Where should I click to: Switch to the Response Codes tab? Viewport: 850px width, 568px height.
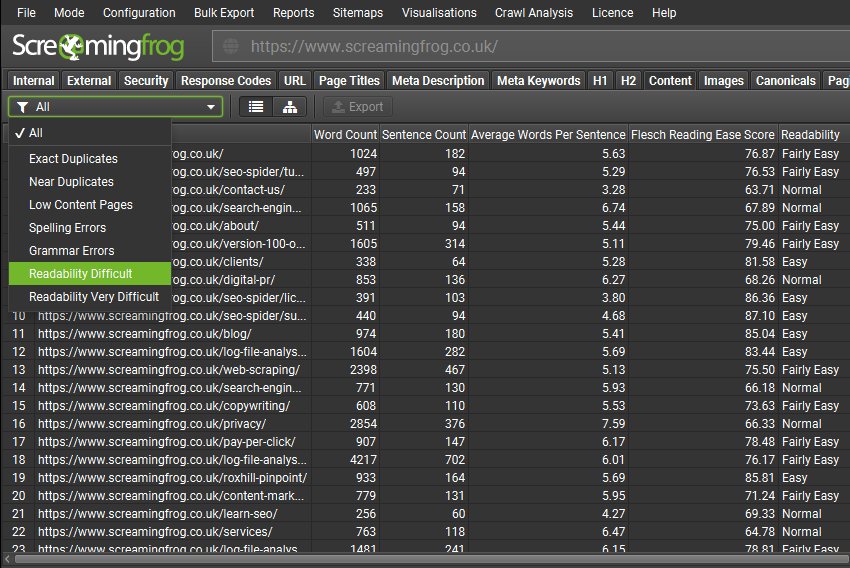pos(226,81)
